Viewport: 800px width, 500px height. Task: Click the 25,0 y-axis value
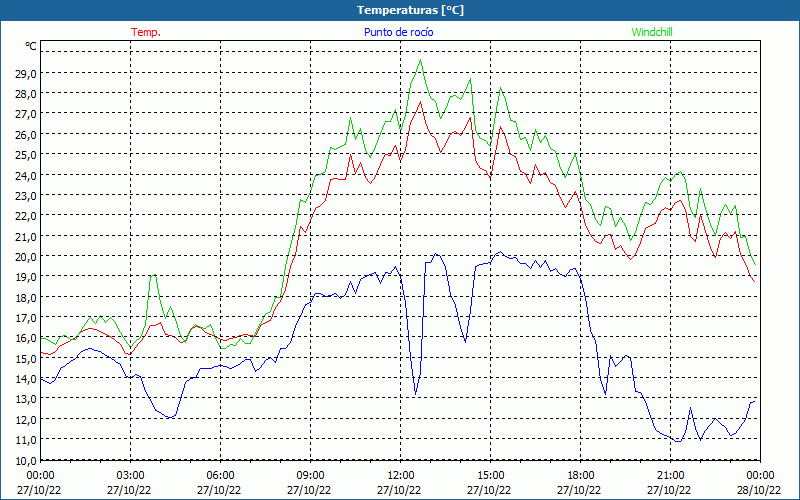coord(26,155)
